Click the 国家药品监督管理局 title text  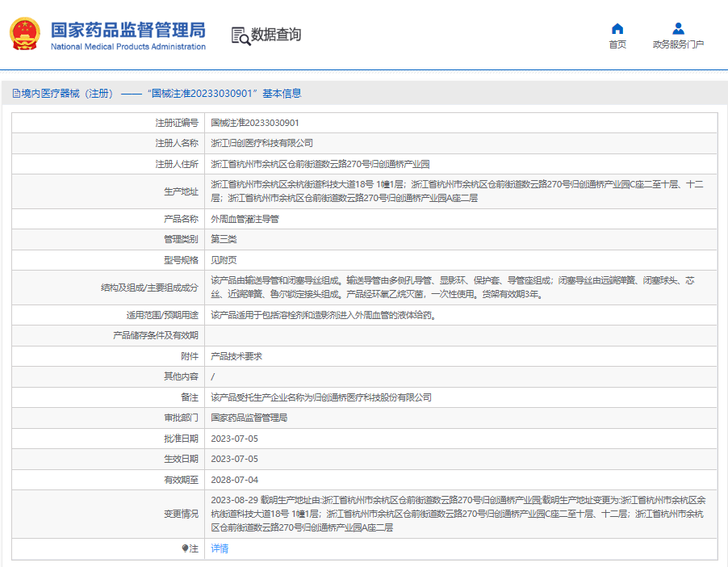pyautogui.click(x=128, y=30)
